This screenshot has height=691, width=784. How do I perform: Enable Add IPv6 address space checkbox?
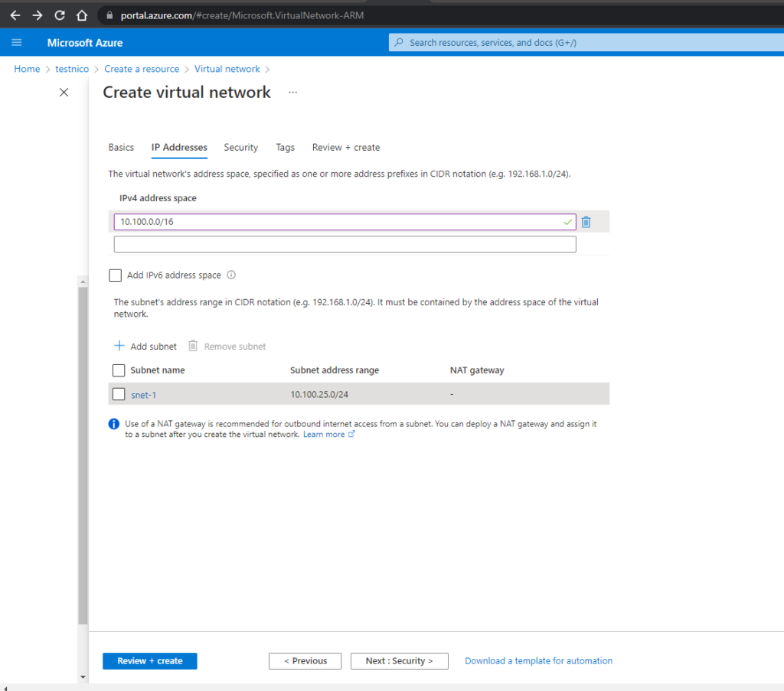tap(115, 275)
